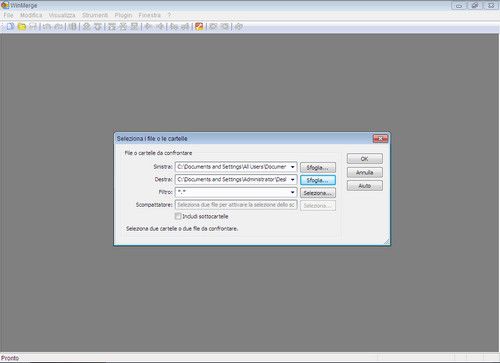Click the Pronto status bar text
This screenshot has width=500, height=363.
10,358
